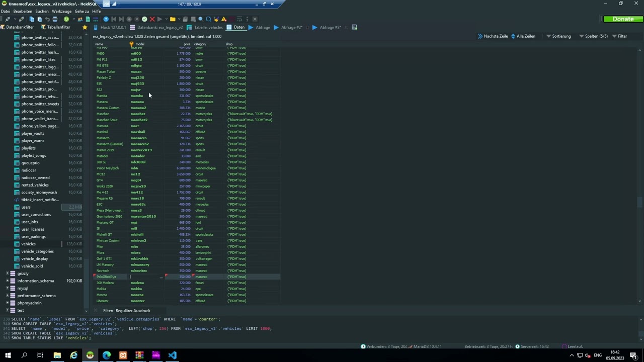The height and width of the screenshot is (362, 644).
Task: Click the Alle Zeilen button
Action: [523, 36]
